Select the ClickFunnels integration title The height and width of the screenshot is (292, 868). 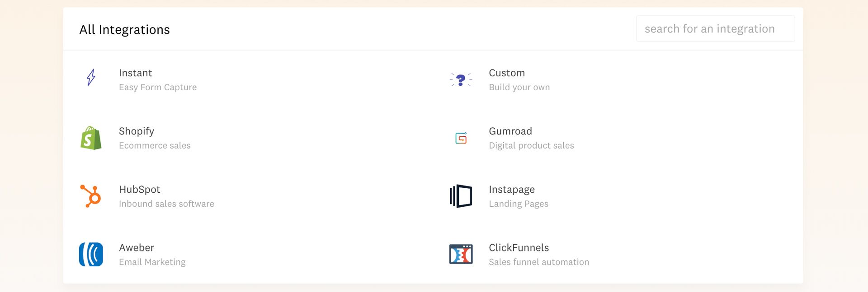point(519,247)
